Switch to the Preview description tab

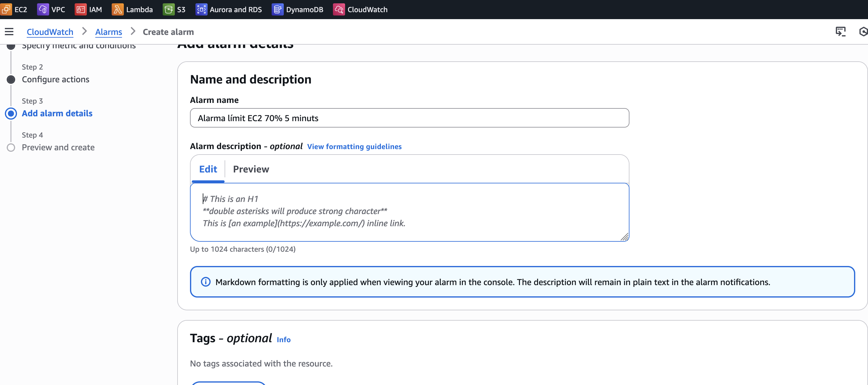[x=251, y=169]
